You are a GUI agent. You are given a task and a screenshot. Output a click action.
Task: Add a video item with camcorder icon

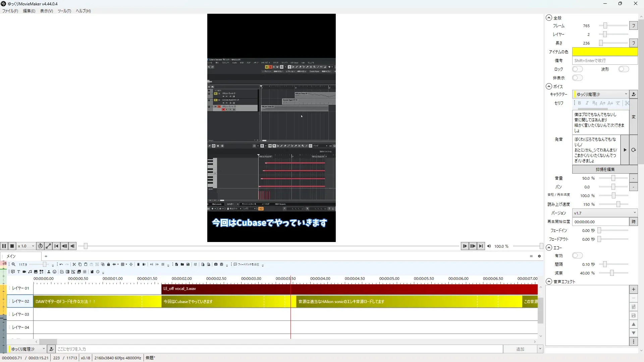24,272
